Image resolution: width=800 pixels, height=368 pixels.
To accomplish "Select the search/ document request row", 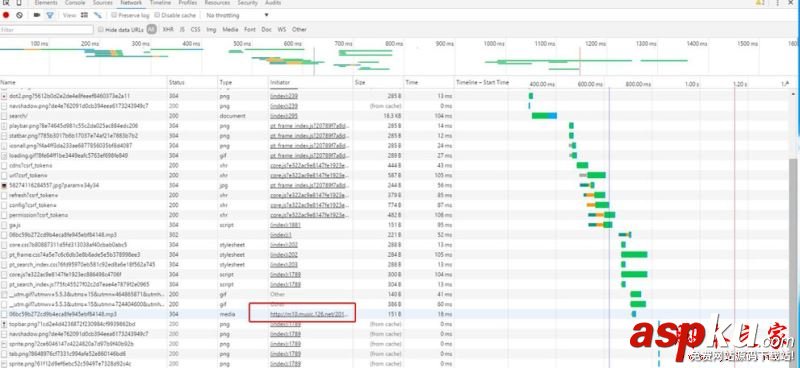I will tap(395, 116).
